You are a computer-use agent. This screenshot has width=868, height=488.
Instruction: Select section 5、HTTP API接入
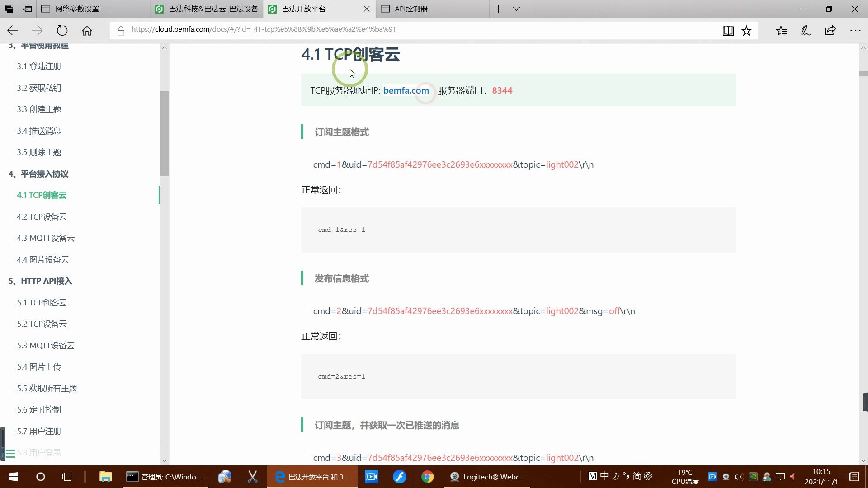click(x=40, y=281)
